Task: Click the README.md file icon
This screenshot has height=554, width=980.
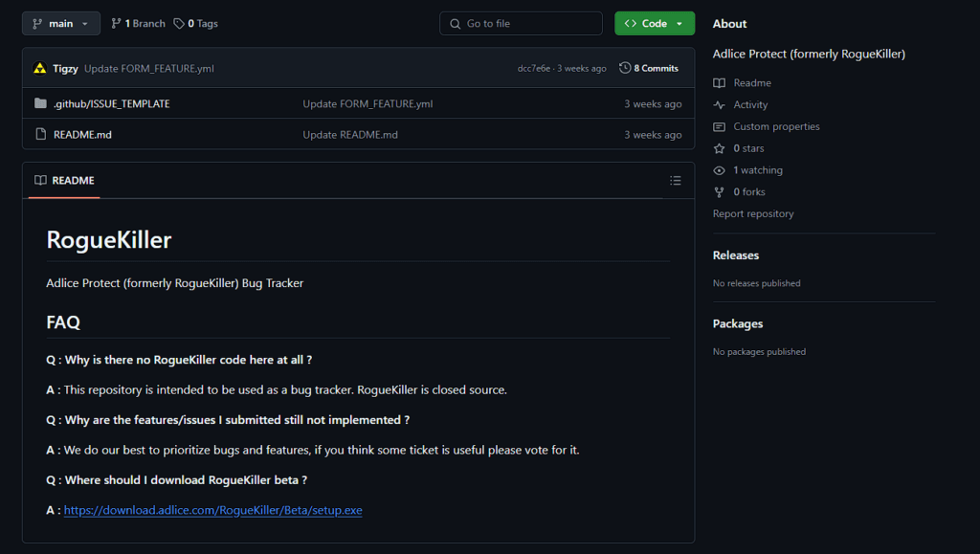Action: (x=40, y=134)
